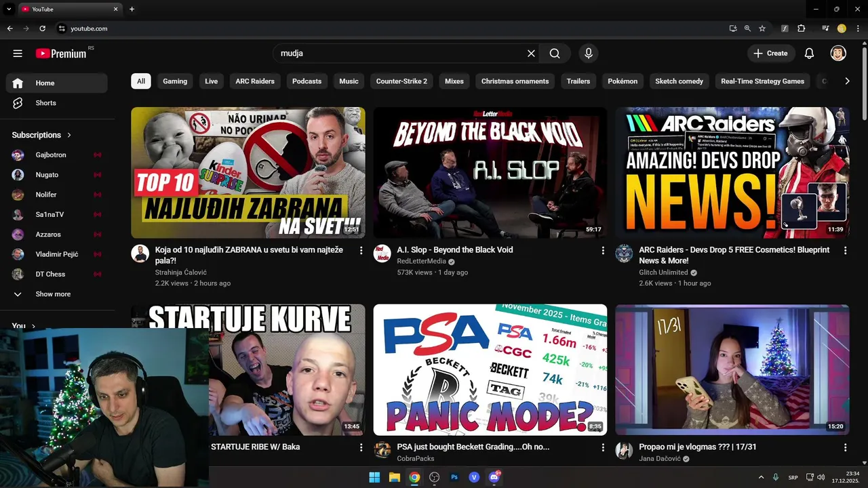Screen dimensions: 868x488
Task: Open PSA PANIC MODE thumbnail
Action: tap(490, 369)
